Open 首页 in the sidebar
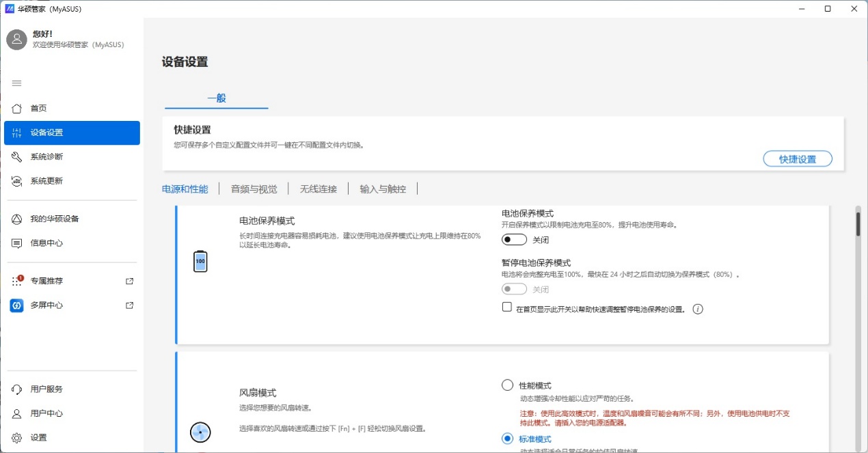Image resolution: width=868 pixels, height=453 pixels. coord(72,108)
